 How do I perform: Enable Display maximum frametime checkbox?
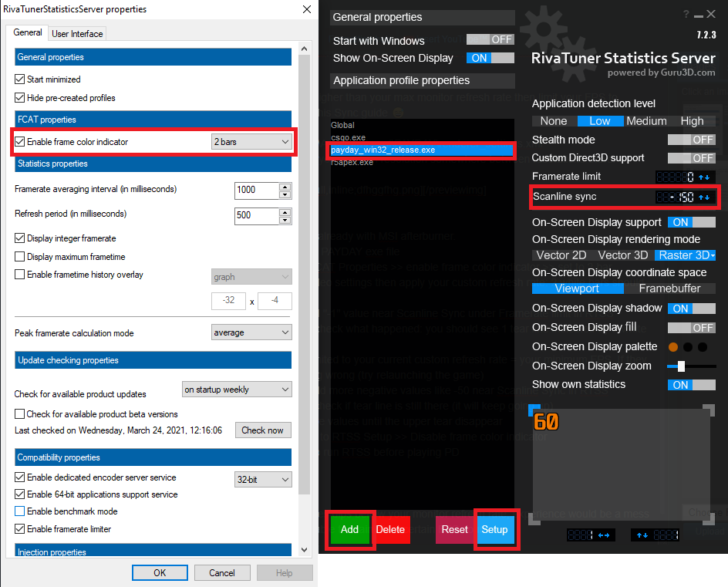19,257
